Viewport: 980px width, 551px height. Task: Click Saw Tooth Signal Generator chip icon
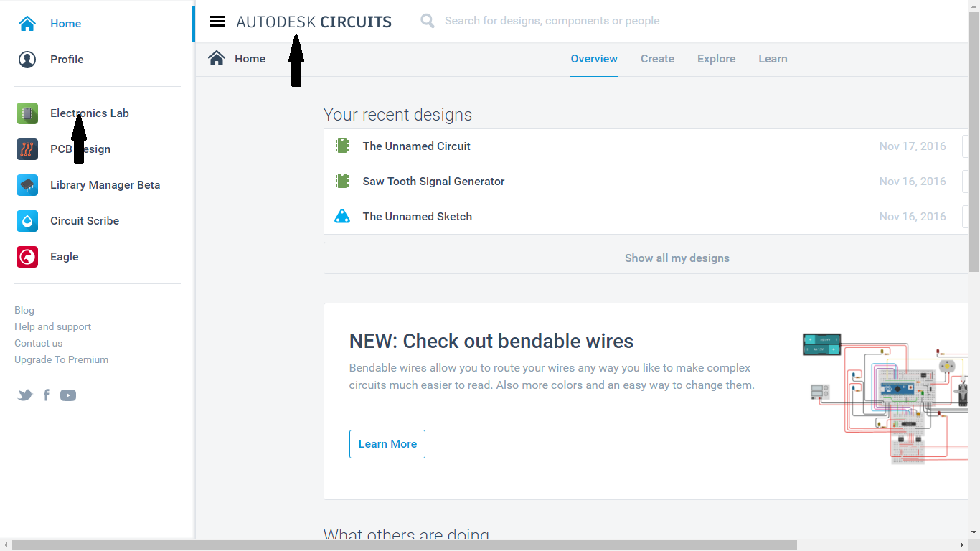[x=342, y=182]
